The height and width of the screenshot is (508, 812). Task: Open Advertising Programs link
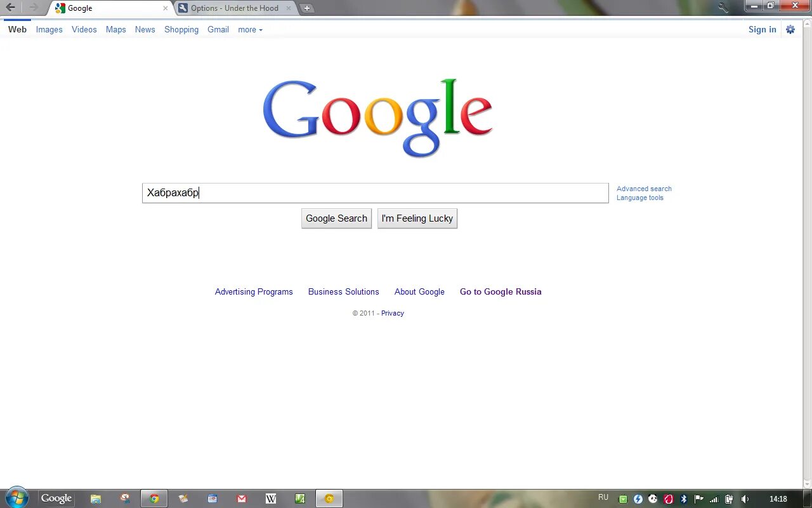tap(254, 292)
